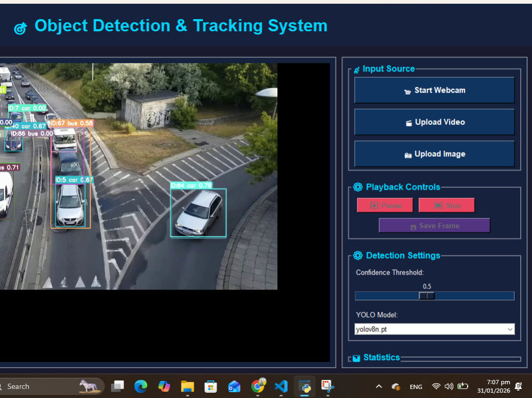The image size is (532, 398).
Task: Click the volume speaker tray icon
Action: click(x=449, y=386)
